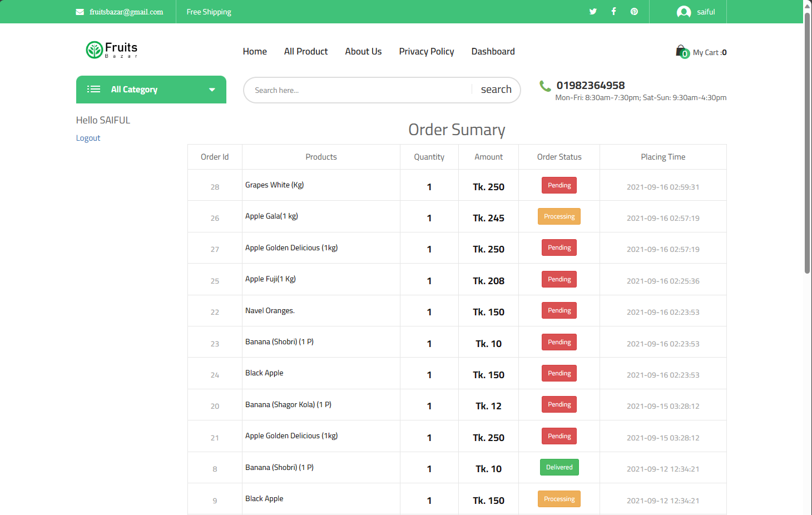Click the vertical page scrollbar
The height and width of the screenshot is (515, 812).
coord(807,139)
